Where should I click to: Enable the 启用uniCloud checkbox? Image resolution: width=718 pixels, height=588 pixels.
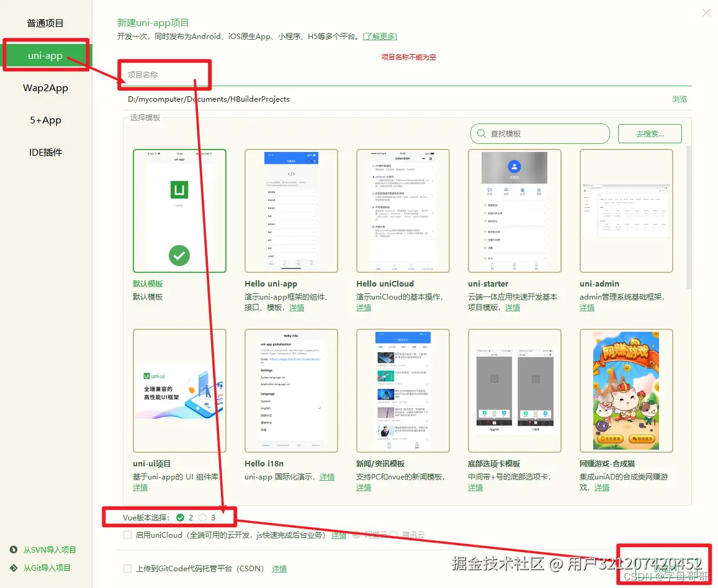127,535
